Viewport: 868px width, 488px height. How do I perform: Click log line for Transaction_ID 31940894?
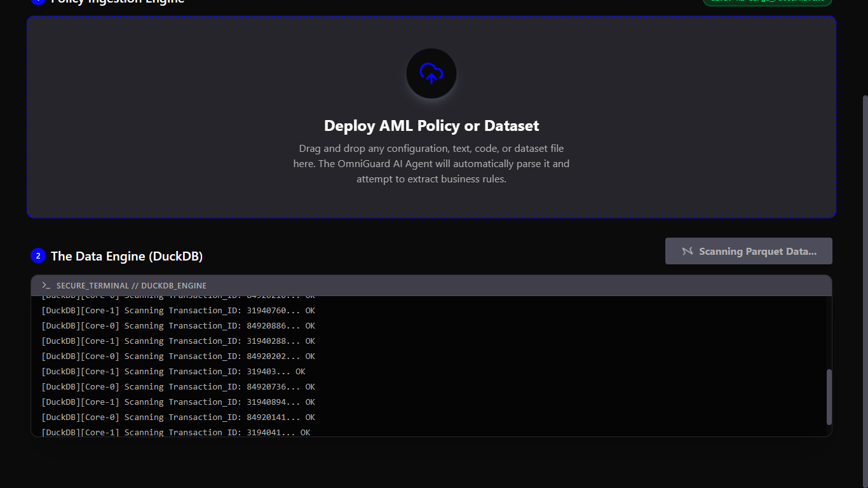coord(178,402)
